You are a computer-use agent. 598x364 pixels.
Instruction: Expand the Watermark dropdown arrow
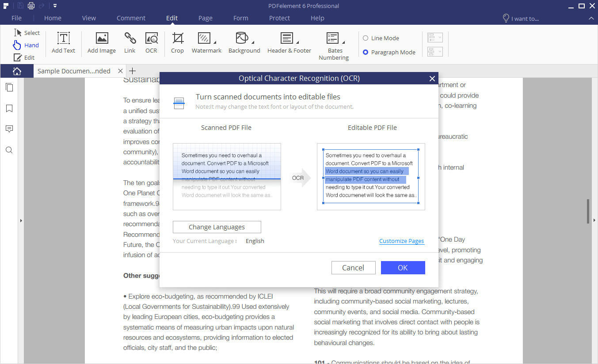[x=215, y=42]
